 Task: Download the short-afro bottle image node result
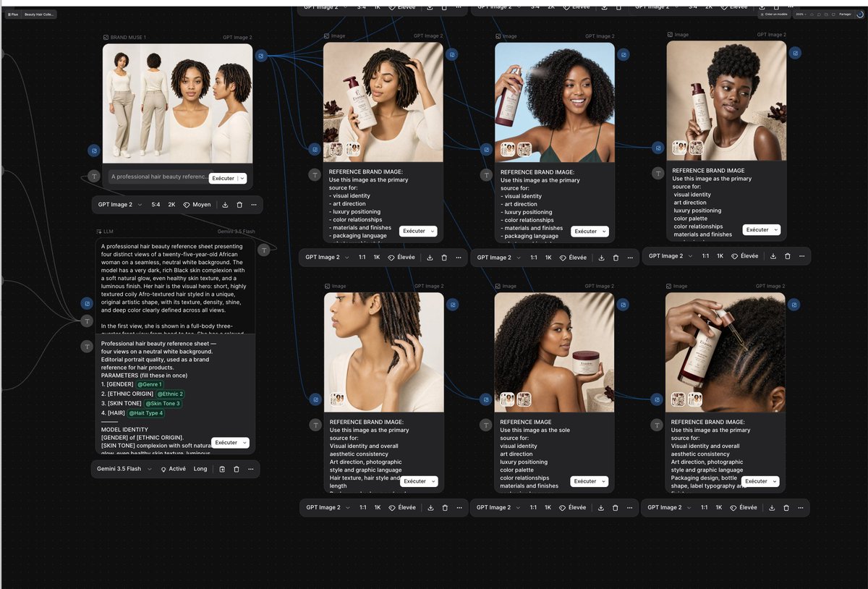[x=773, y=256]
